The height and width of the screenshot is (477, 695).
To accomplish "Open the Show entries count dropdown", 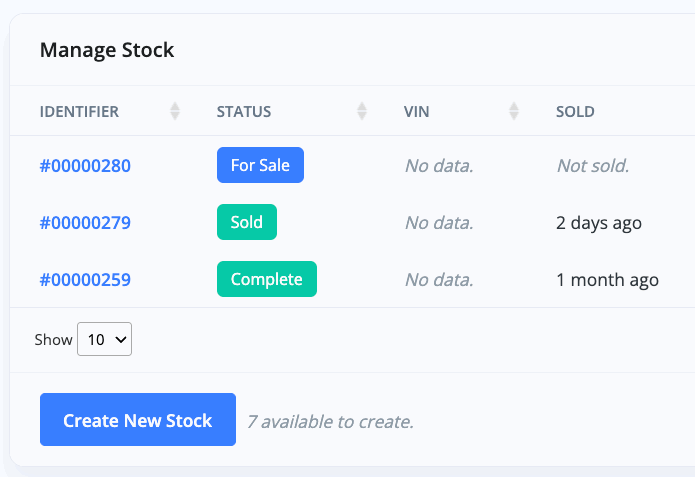I will coord(104,339).
